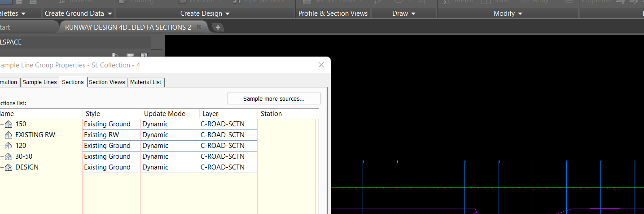Select the section named DESIGN
The height and width of the screenshot is (214, 644).
[x=27, y=167]
